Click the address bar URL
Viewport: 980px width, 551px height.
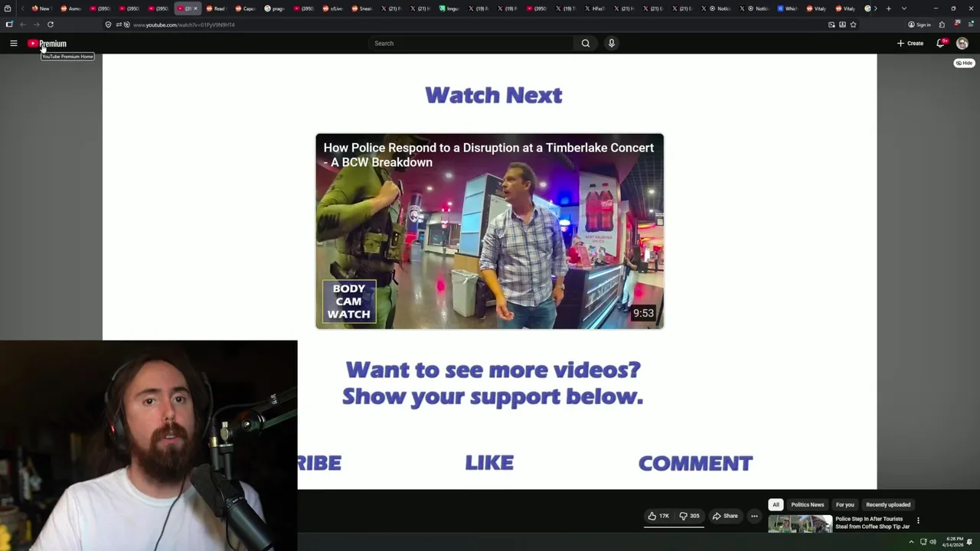[x=184, y=24]
